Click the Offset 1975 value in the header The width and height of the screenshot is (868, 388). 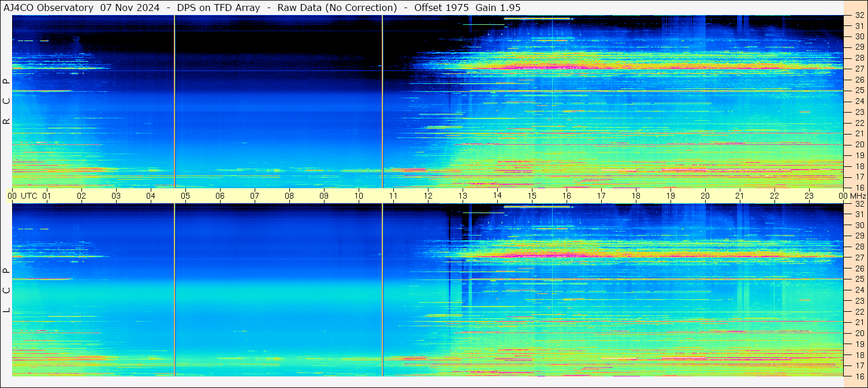[x=441, y=8]
